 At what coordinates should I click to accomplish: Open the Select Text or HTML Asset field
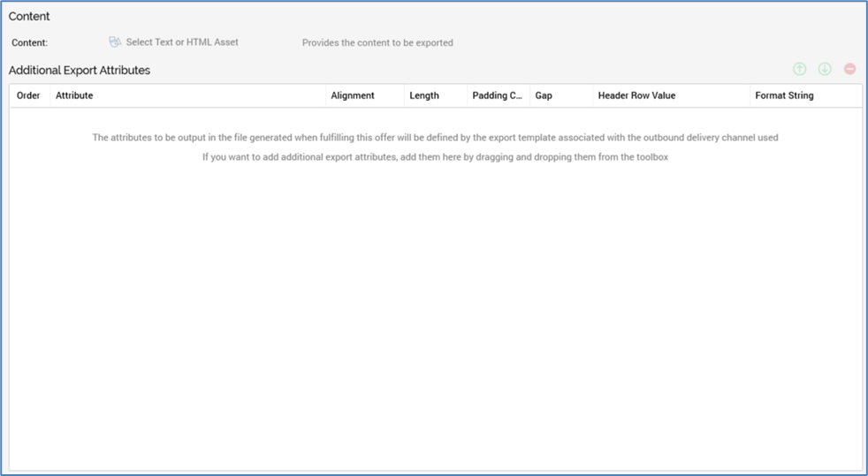[x=181, y=42]
